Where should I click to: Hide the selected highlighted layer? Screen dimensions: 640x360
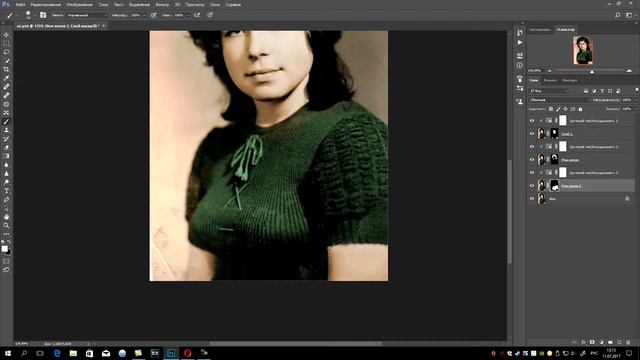click(x=531, y=186)
